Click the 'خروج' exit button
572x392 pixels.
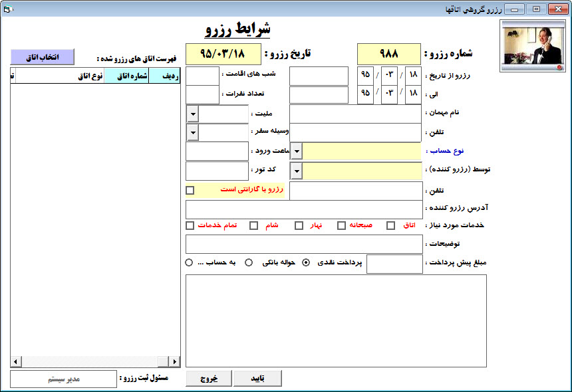click(209, 379)
